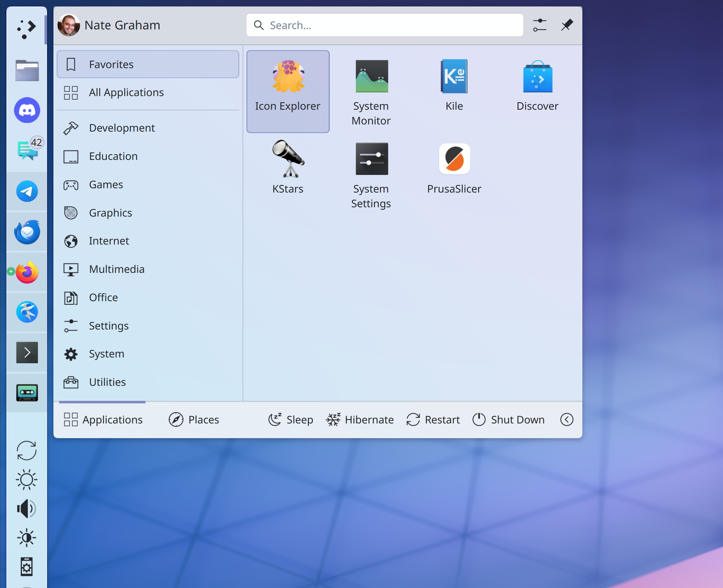Open the terminal from the panel
The height and width of the screenshot is (588, 723).
coord(27,352)
